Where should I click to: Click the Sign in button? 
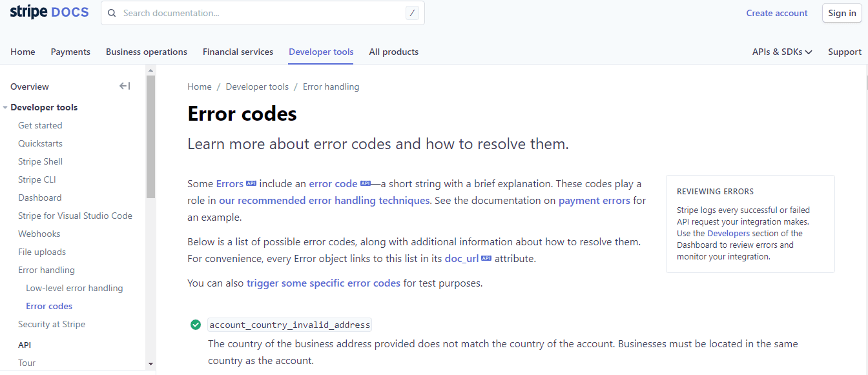tap(842, 13)
